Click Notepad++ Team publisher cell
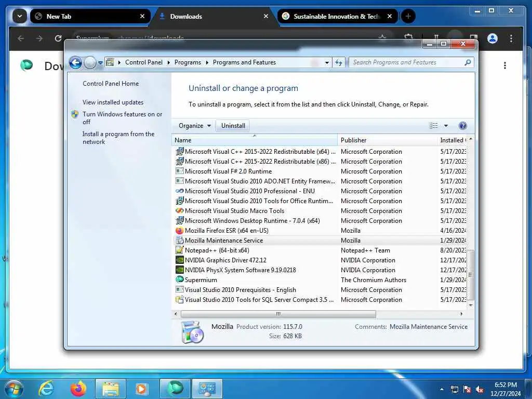Screen dimensions: 532x399 (x=365, y=250)
